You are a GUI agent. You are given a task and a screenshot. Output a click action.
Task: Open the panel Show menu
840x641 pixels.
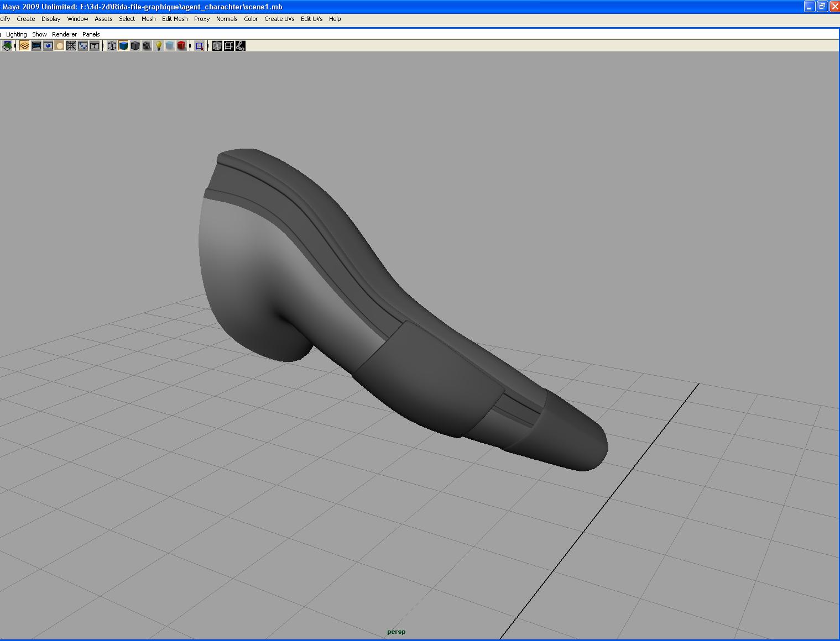point(39,34)
